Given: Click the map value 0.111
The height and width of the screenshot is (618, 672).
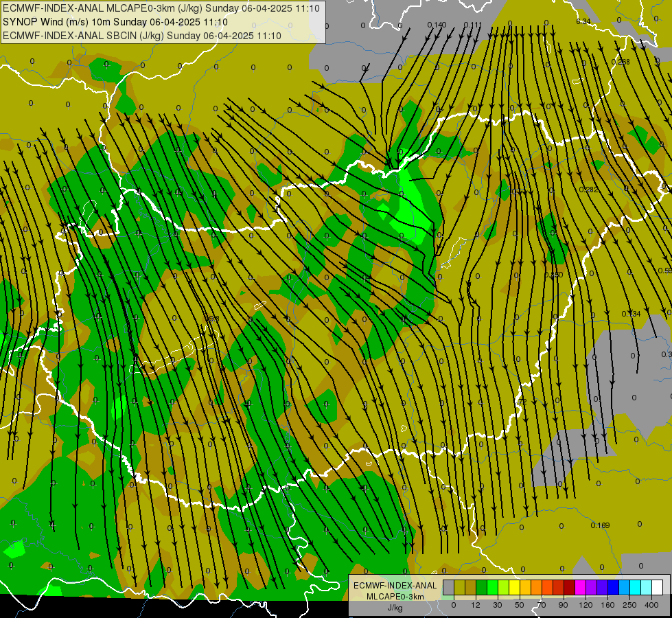Looking at the screenshot, I should (x=473, y=25).
